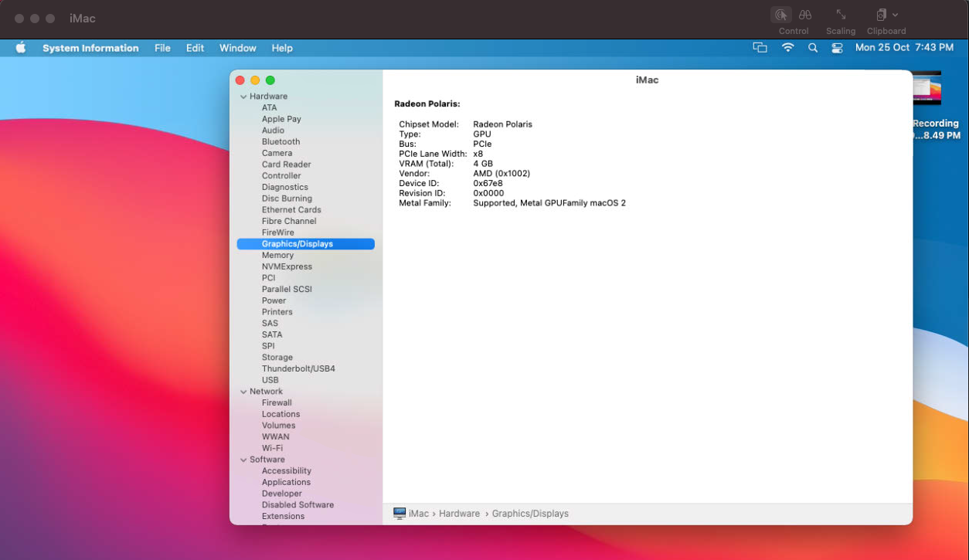969x560 pixels.
Task: Click the iMac computer icon in path bar
Action: coord(399,513)
